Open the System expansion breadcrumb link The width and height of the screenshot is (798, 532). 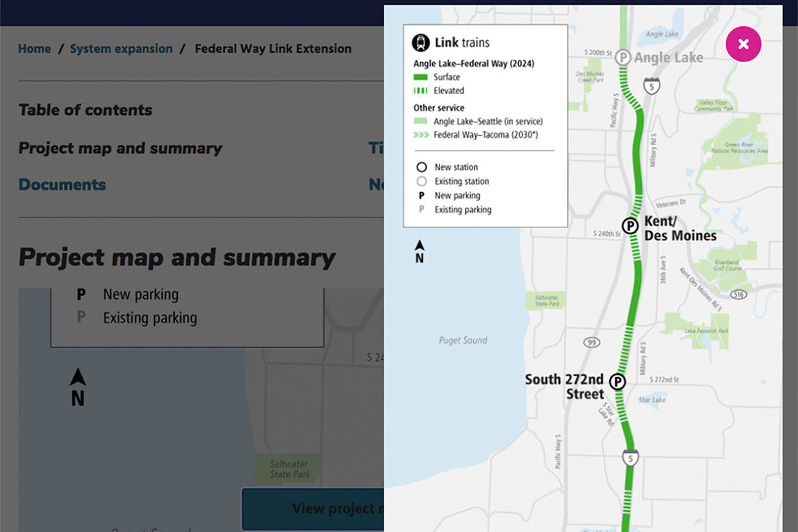point(121,48)
